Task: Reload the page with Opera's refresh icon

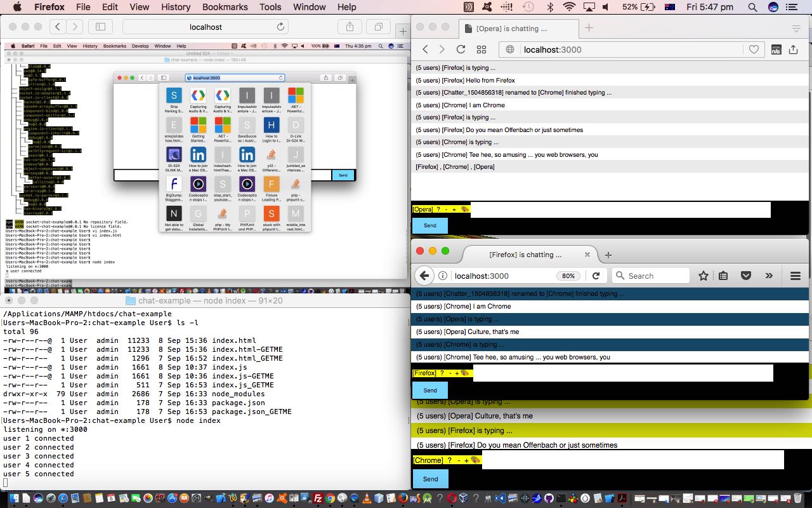Action: coord(461,49)
